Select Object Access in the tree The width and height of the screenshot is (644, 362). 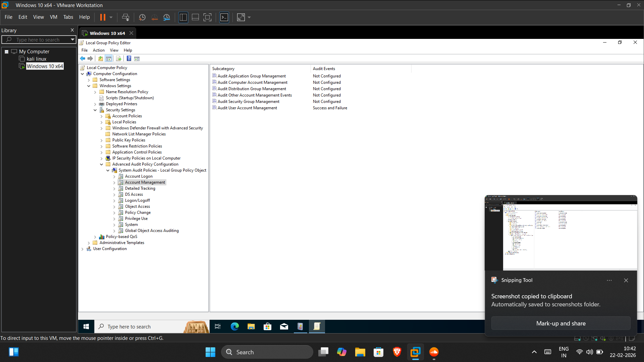click(x=138, y=206)
